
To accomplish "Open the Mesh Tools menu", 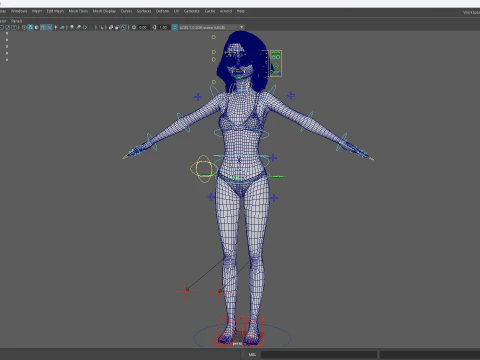I will point(78,11).
